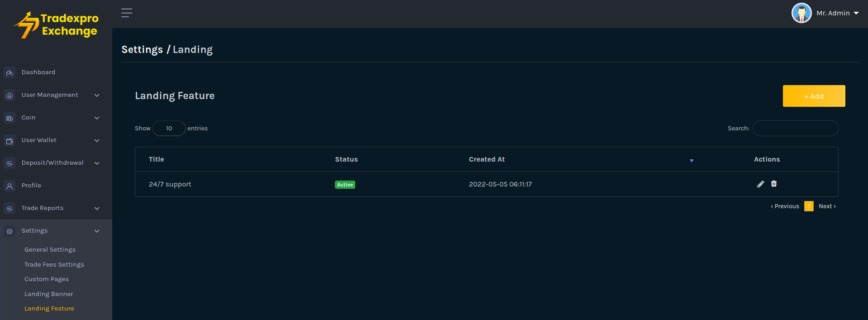This screenshot has width=868, height=320.
Task: Click the Settings gear icon in sidebar
Action: click(10, 231)
